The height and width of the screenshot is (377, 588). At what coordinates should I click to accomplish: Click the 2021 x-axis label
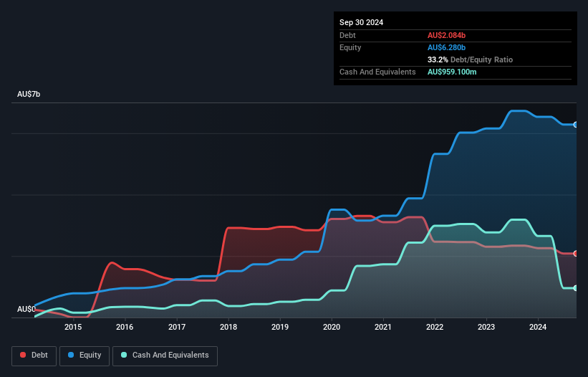(383, 327)
